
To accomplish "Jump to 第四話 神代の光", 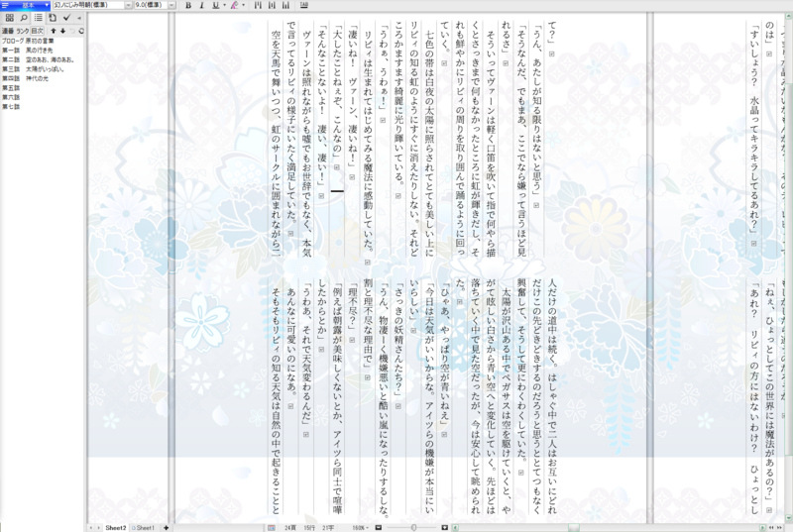I will [26, 78].
